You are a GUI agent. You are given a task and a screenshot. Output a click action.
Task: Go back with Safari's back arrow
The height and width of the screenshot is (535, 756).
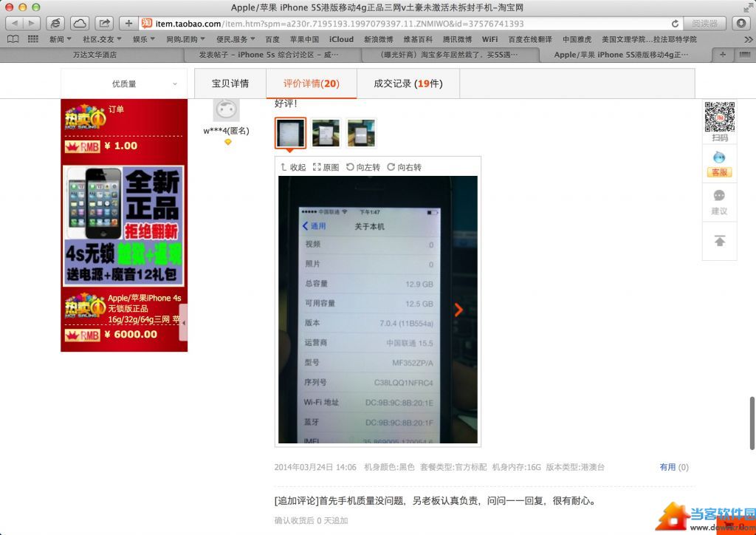(14, 23)
